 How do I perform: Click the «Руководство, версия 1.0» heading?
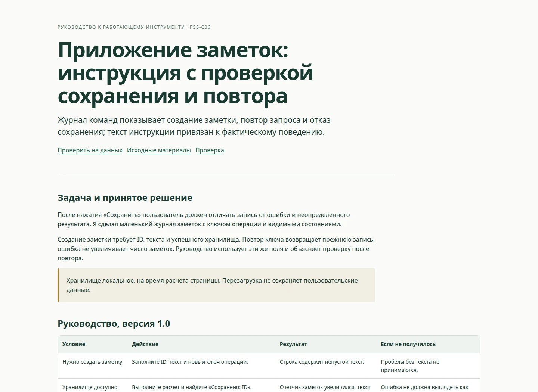[114, 323]
